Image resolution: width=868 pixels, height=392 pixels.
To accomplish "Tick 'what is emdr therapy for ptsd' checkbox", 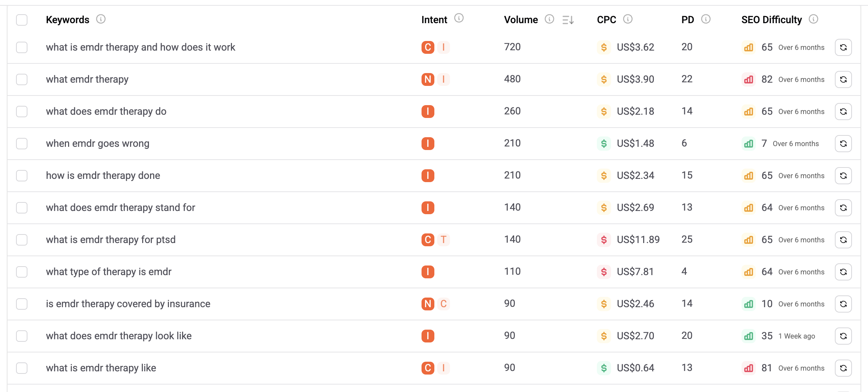I will (22, 240).
